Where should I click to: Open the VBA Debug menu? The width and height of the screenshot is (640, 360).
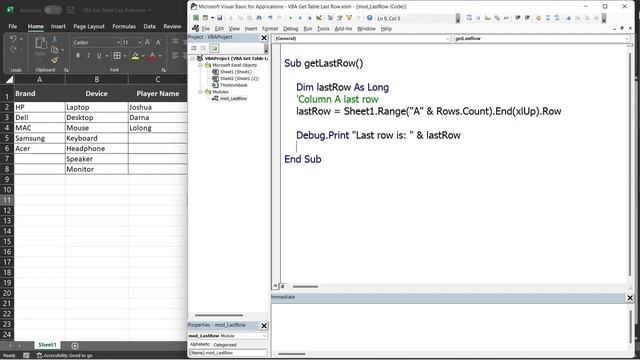[291, 29]
